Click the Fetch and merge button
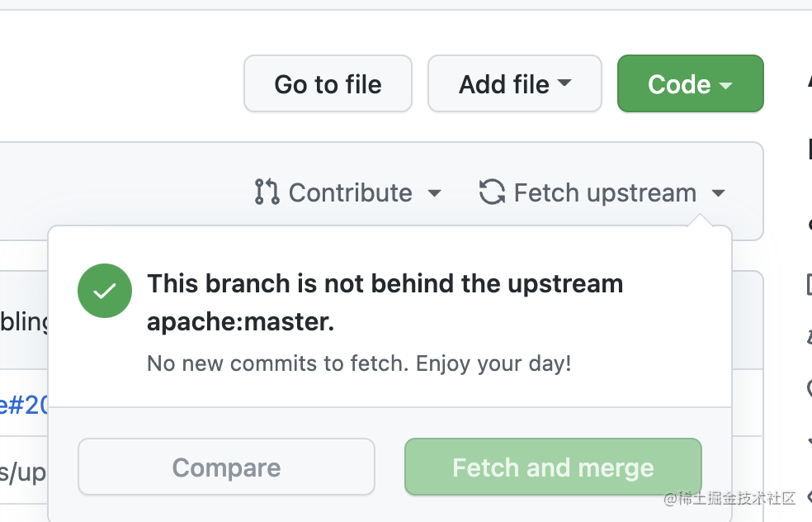 tap(552, 467)
